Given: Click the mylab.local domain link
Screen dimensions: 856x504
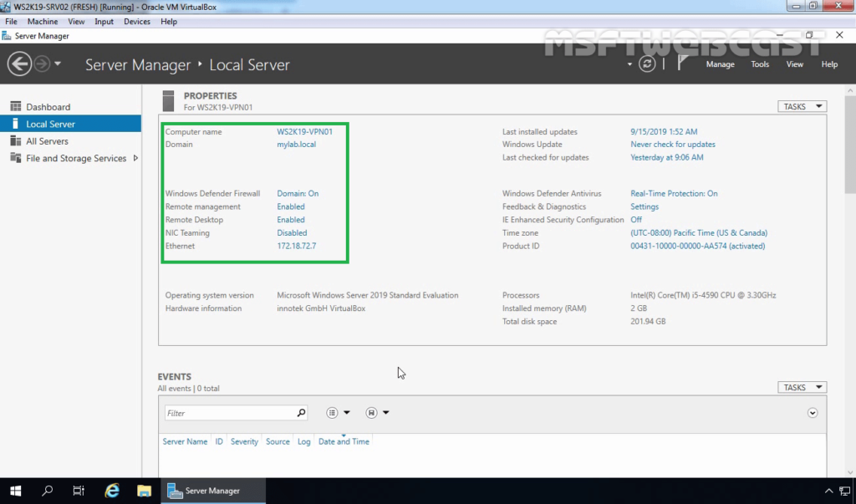Looking at the screenshot, I should [x=297, y=144].
